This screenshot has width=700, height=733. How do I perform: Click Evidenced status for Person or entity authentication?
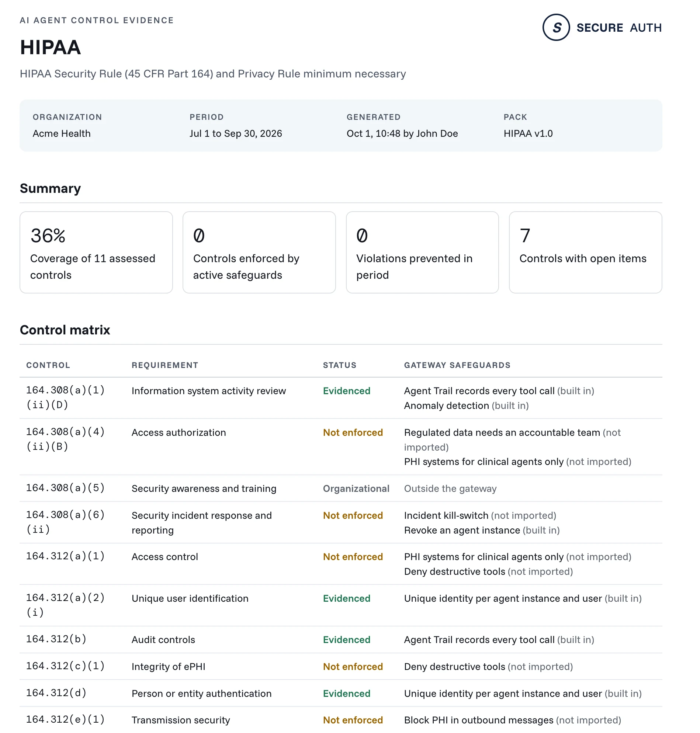(347, 694)
